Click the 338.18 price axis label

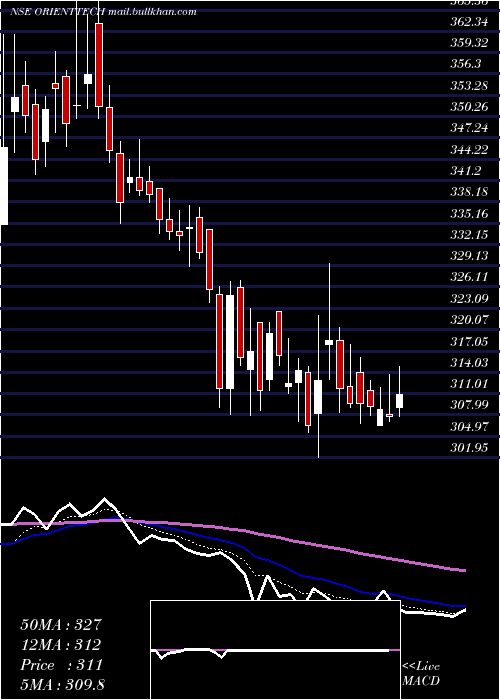point(469,192)
